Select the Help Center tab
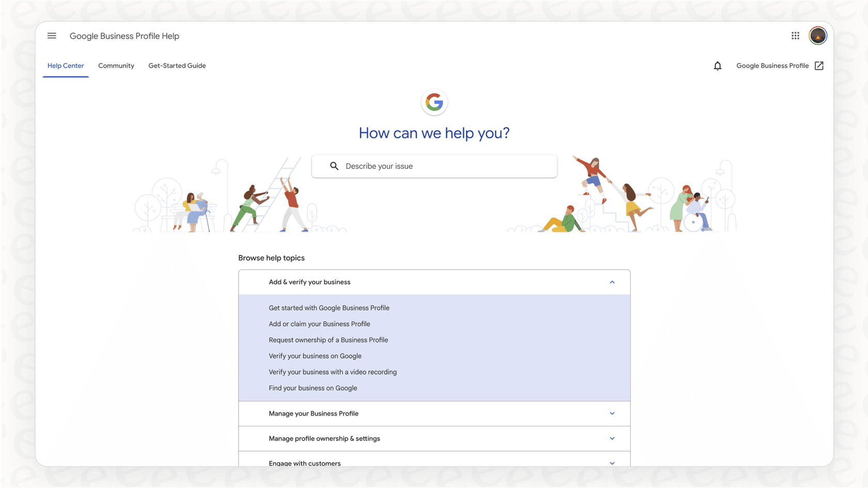This screenshot has height=488, width=868. 66,66
